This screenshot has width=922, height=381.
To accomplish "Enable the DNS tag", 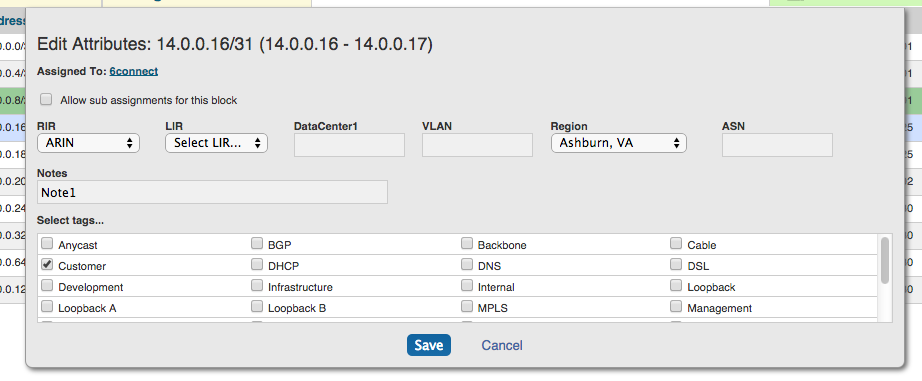I will tap(467, 265).
